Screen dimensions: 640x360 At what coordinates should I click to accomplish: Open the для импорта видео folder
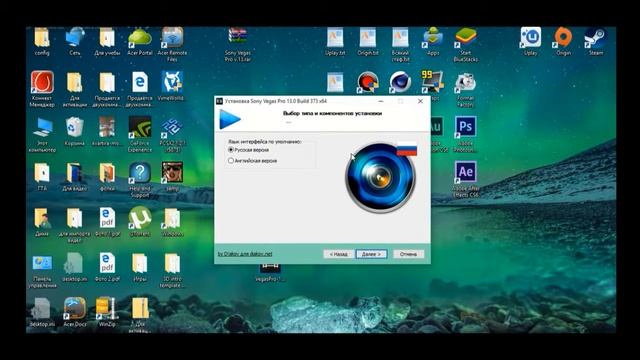[x=74, y=224]
